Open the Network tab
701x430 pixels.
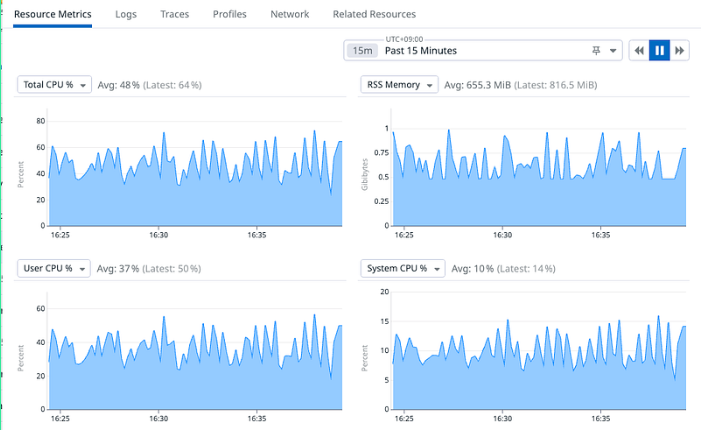tap(289, 14)
